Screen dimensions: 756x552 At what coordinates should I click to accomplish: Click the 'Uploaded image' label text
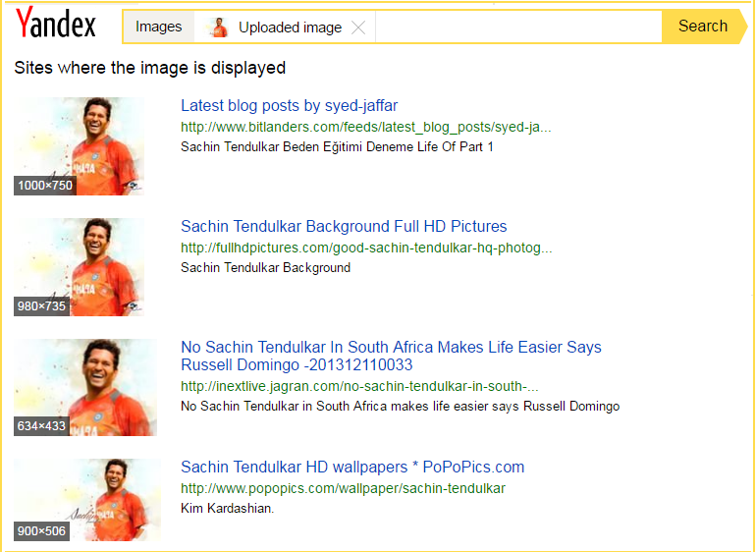tap(291, 28)
